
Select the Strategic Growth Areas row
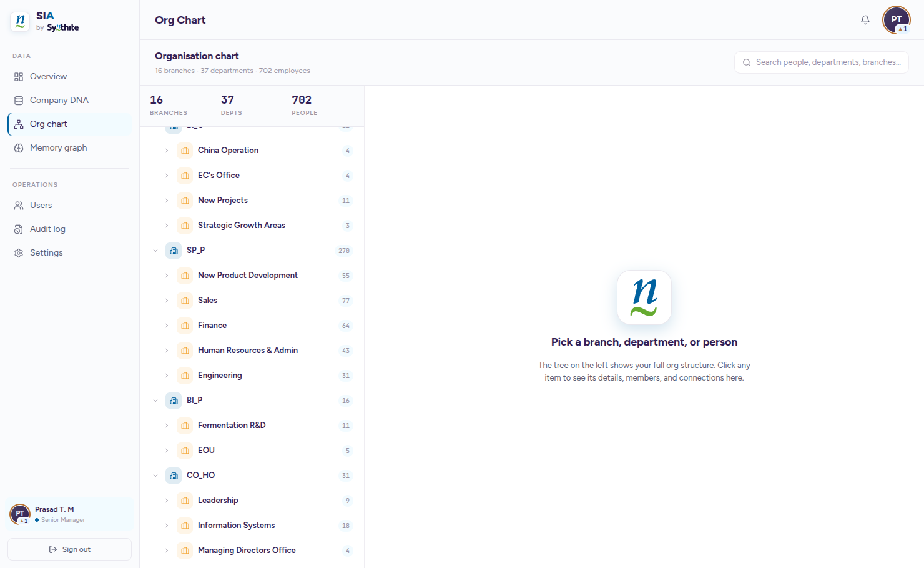[252, 226]
